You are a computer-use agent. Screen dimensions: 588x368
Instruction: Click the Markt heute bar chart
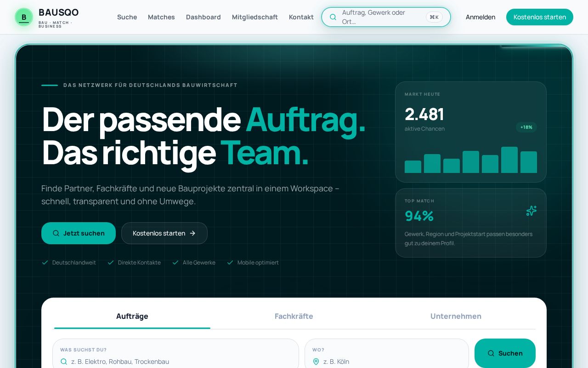click(x=471, y=160)
